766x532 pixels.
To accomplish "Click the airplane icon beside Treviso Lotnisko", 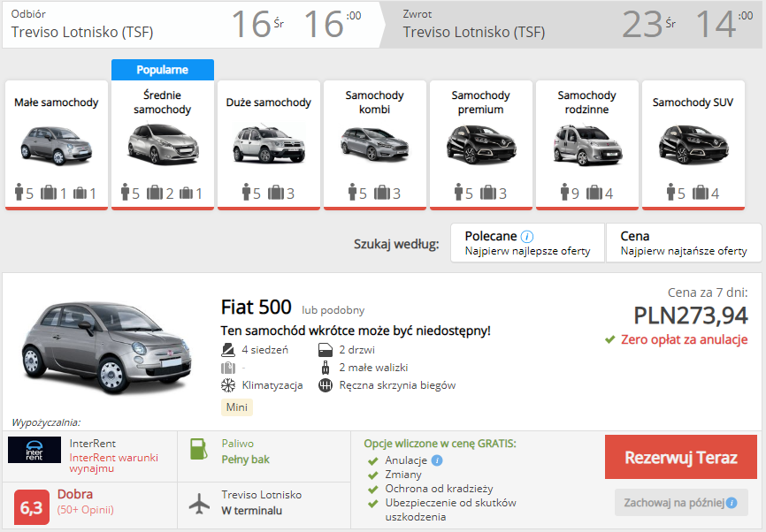I will tap(199, 503).
